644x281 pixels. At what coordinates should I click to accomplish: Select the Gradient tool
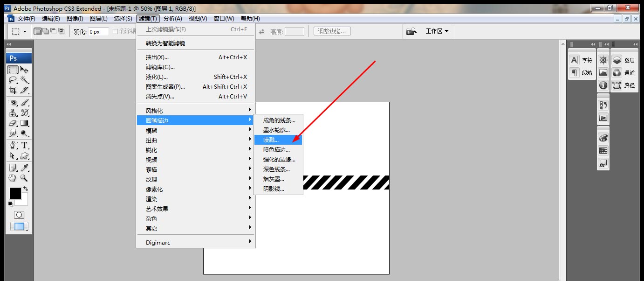pos(25,123)
